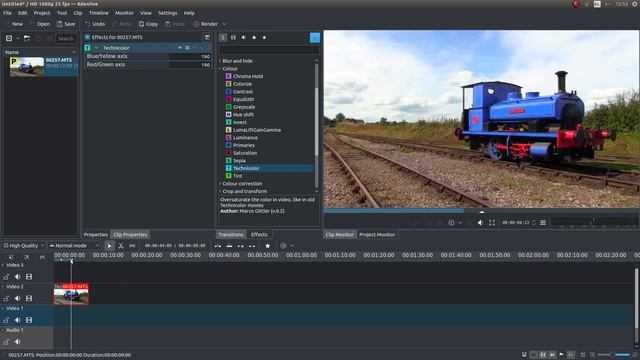Show video effects filter in effects list
Image resolution: width=640 pixels, height=360 pixels.
(x=233, y=38)
